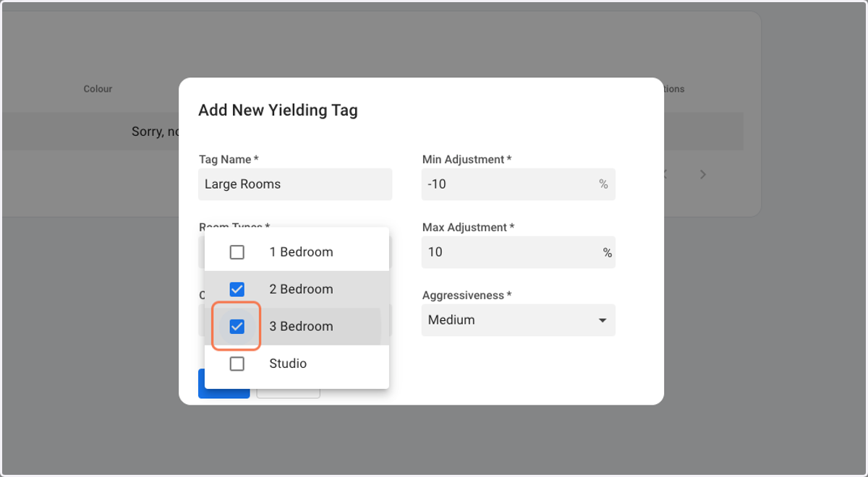Focus the Min Adjustment input field
The image size is (868, 477).
tap(518, 184)
